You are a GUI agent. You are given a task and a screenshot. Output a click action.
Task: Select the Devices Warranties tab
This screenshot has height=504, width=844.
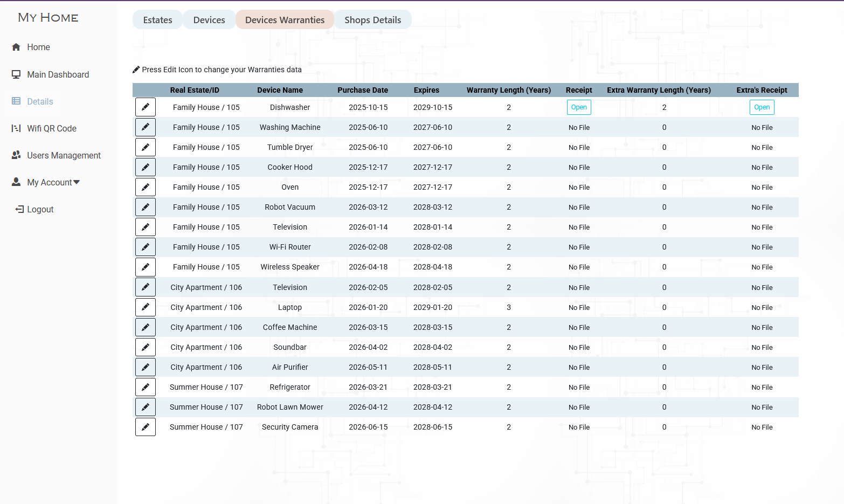(x=285, y=20)
